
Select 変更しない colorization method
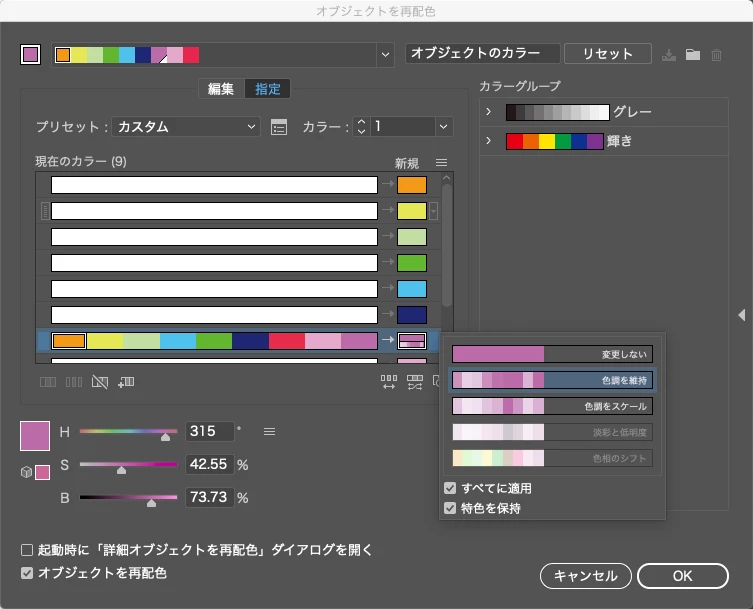pos(552,354)
